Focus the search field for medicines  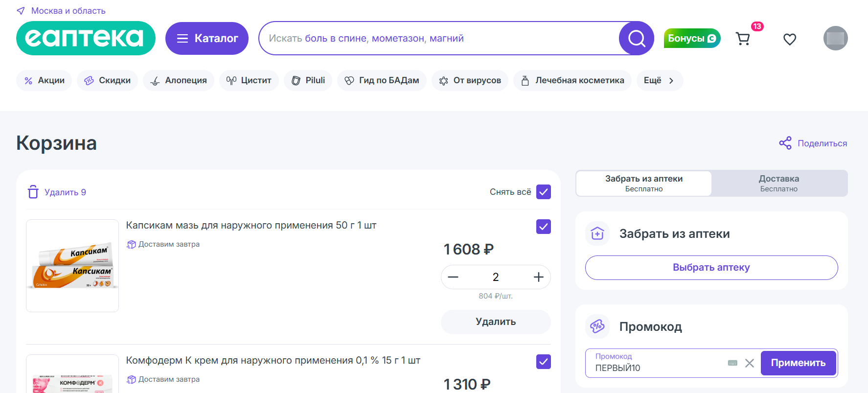pos(439,38)
